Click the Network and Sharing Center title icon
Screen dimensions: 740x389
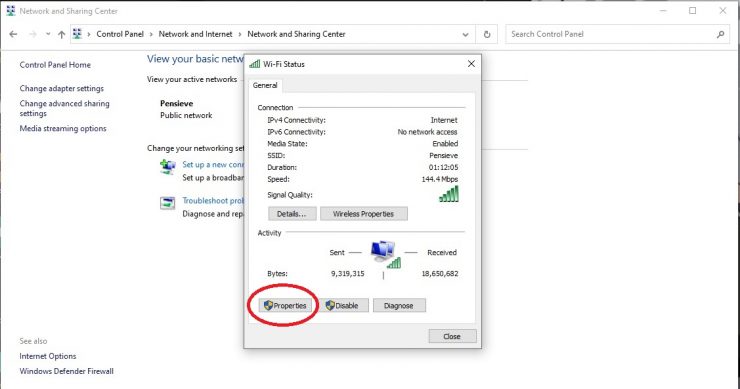coord(10,11)
